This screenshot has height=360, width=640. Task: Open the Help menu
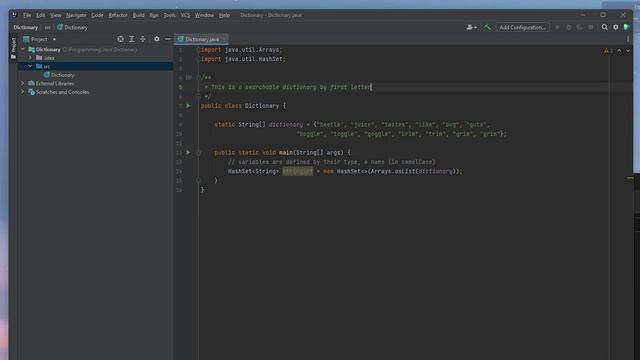[x=224, y=15]
